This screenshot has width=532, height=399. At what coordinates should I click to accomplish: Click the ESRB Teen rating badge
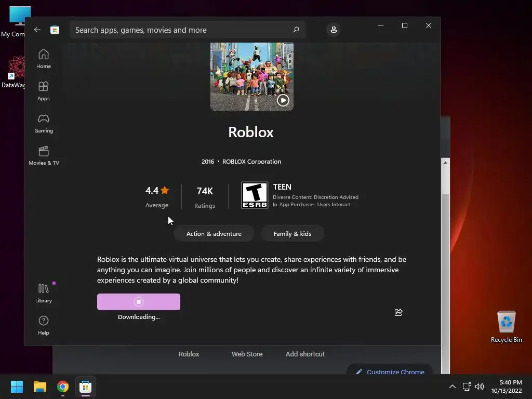pyautogui.click(x=255, y=195)
